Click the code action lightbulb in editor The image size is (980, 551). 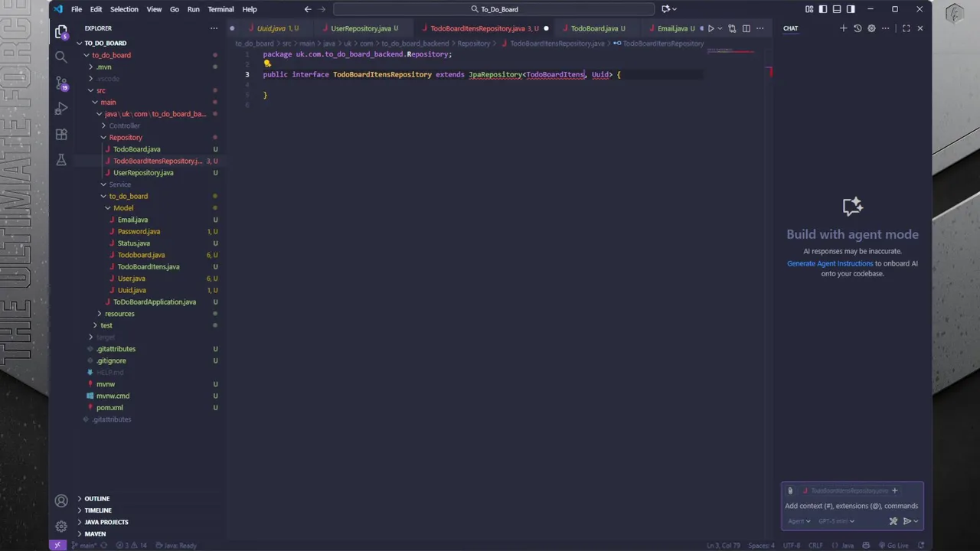[267, 64]
